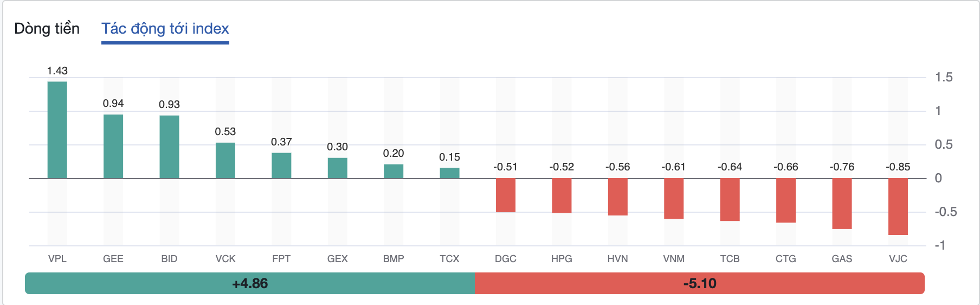Viewport: 980px width, 305px height.
Task: Click the red -5.10 summary bar
Action: [x=699, y=283]
